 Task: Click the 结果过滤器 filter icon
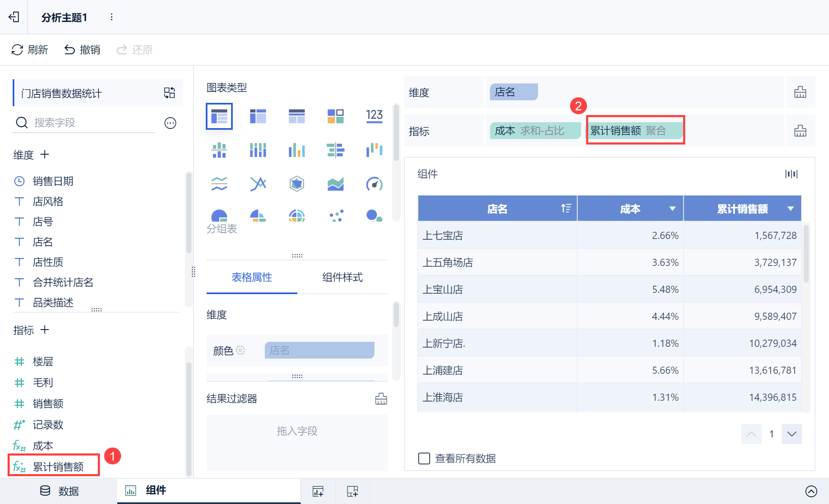381,399
